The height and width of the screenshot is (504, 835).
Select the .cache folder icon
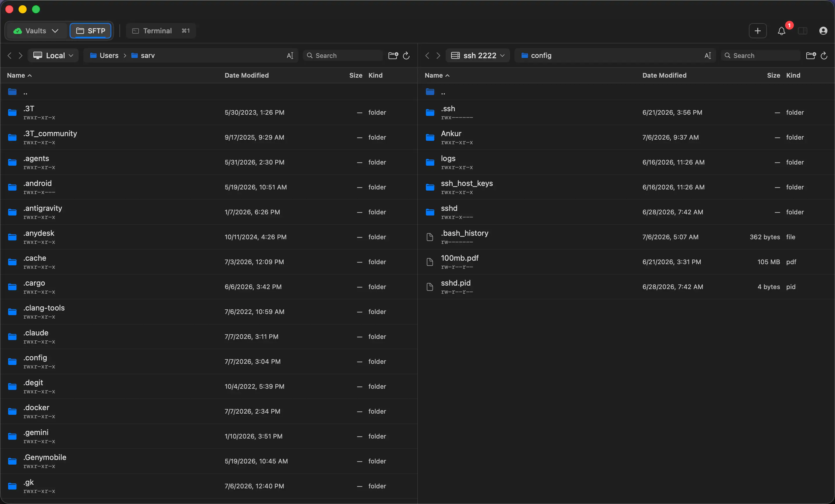click(12, 262)
